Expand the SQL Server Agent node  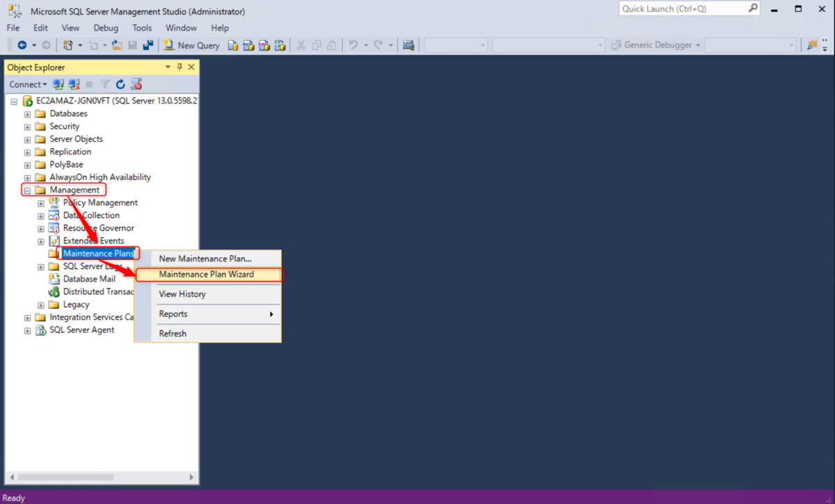pyautogui.click(x=27, y=330)
